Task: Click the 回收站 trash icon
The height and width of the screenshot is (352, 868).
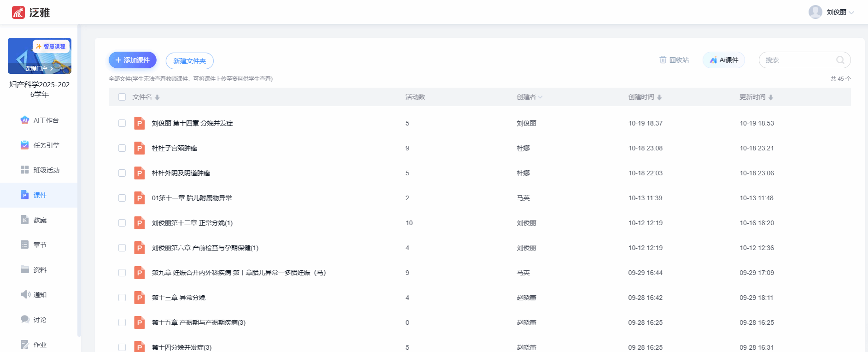Action: click(663, 60)
